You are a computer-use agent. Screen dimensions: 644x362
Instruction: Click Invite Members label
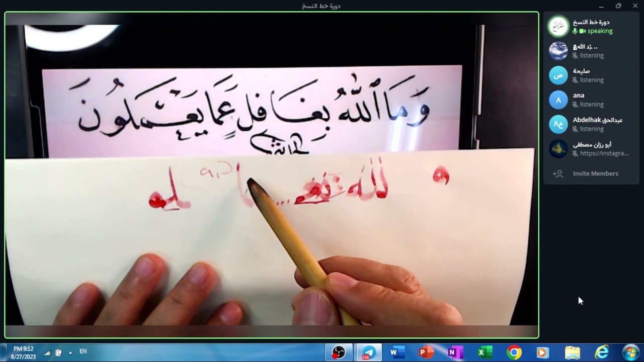pos(595,173)
